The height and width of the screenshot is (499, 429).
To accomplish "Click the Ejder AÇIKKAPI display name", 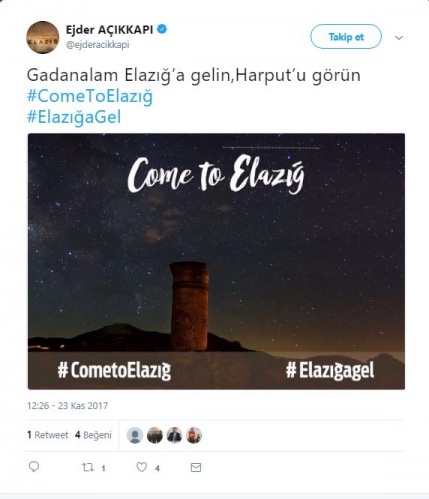I will (x=110, y=30).
